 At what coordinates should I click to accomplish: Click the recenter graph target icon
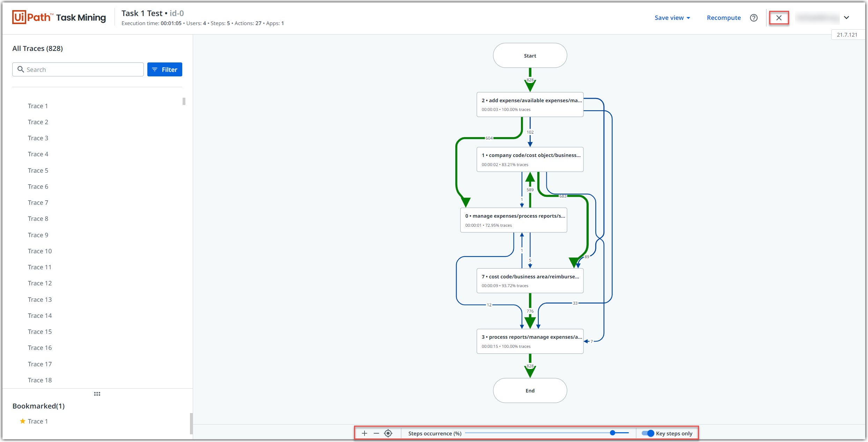[388, 433]
